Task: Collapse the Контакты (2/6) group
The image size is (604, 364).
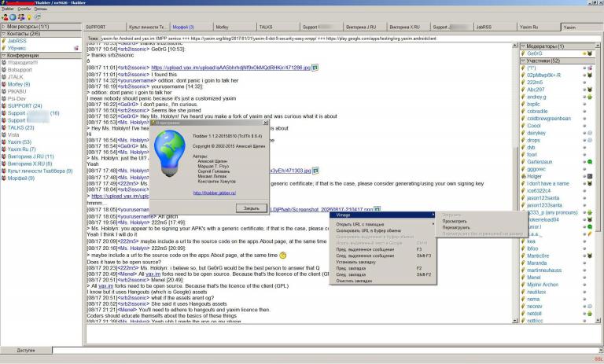Action: pyautogui.click(x=3, y=34)
